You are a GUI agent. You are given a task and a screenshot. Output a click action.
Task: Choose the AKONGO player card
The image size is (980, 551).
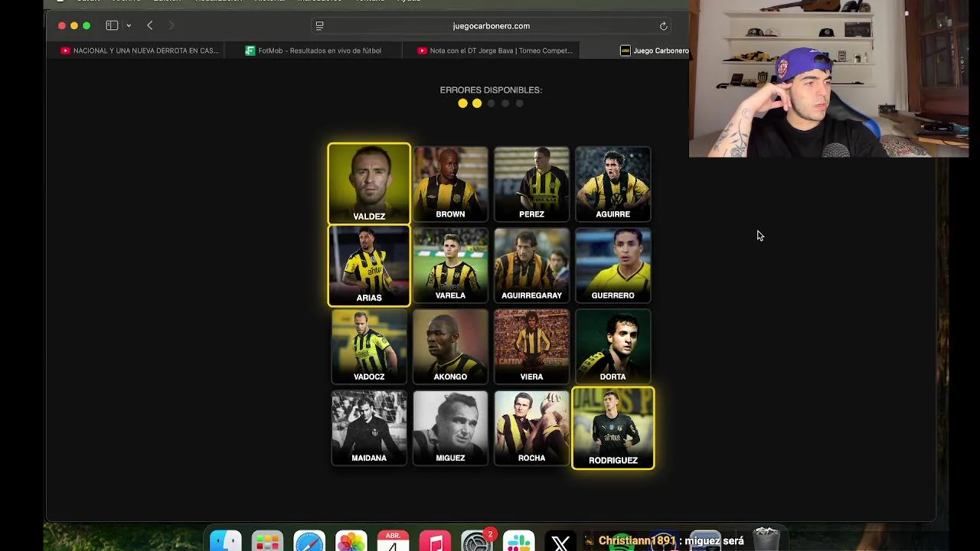click(x=450, y=346)
